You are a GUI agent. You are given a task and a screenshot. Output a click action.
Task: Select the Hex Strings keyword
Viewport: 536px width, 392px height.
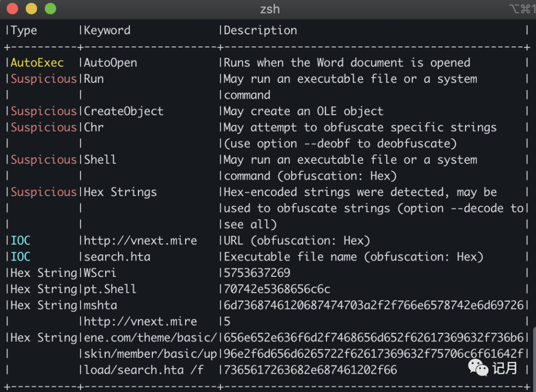[x=120, y=192]
